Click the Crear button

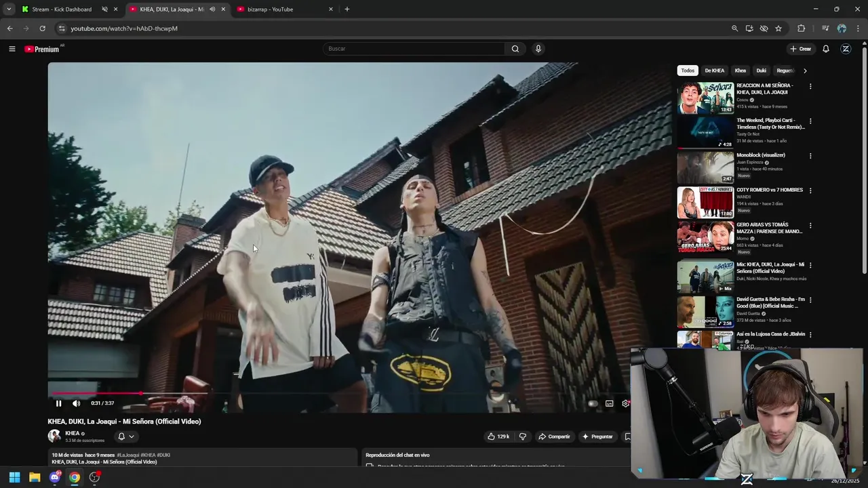[801, 49]
